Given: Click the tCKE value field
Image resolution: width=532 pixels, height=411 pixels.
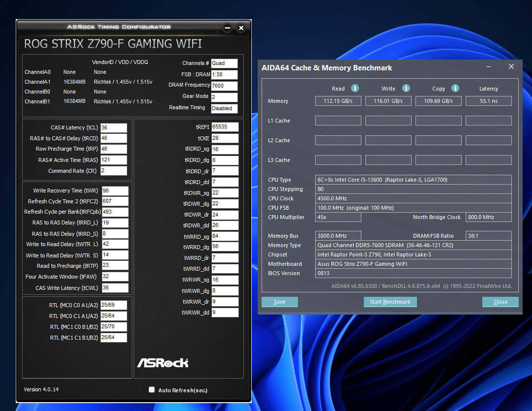Looking at the screenshot, I should [x=225, y=138].
